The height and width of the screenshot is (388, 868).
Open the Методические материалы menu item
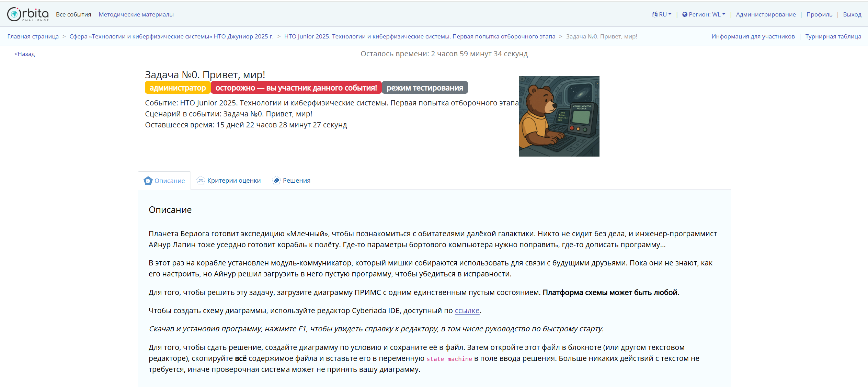pyautogui.click(x=136, y=14)
